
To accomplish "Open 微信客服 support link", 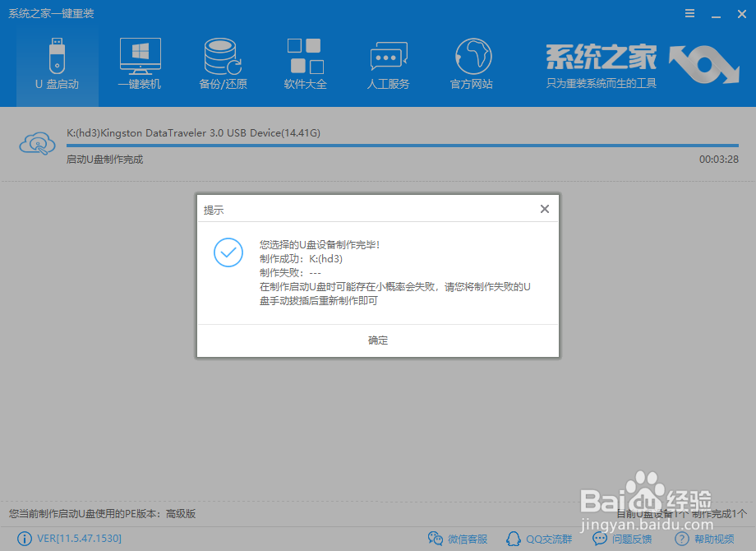I will [468, 539].
